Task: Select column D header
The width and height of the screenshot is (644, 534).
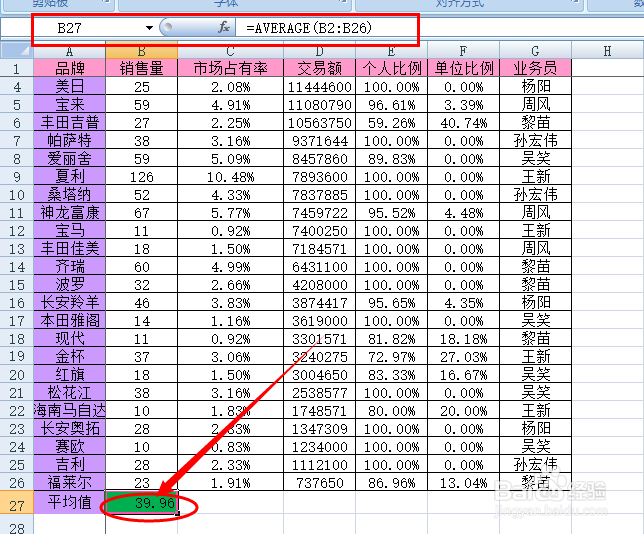Action: pos(320,51)
